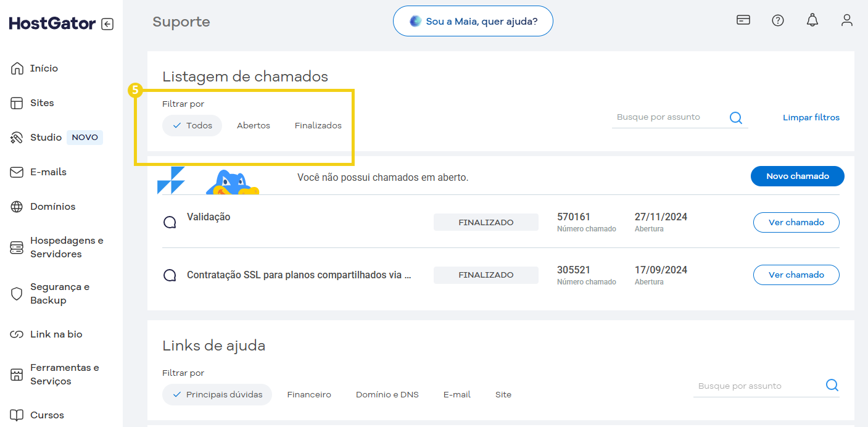Filter tickets by Finalizados
This screenshot has width=868, height=427.
[x=318, y=125]
